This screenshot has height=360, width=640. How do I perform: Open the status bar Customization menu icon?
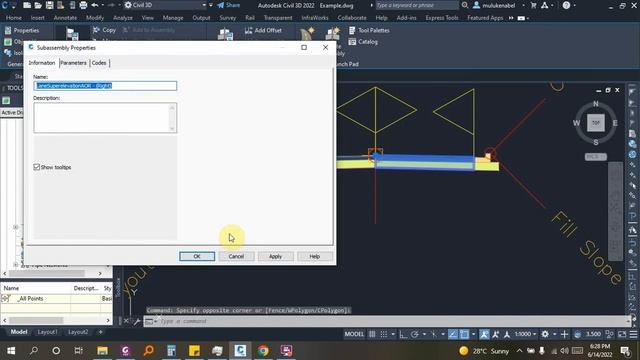point(633,334)
